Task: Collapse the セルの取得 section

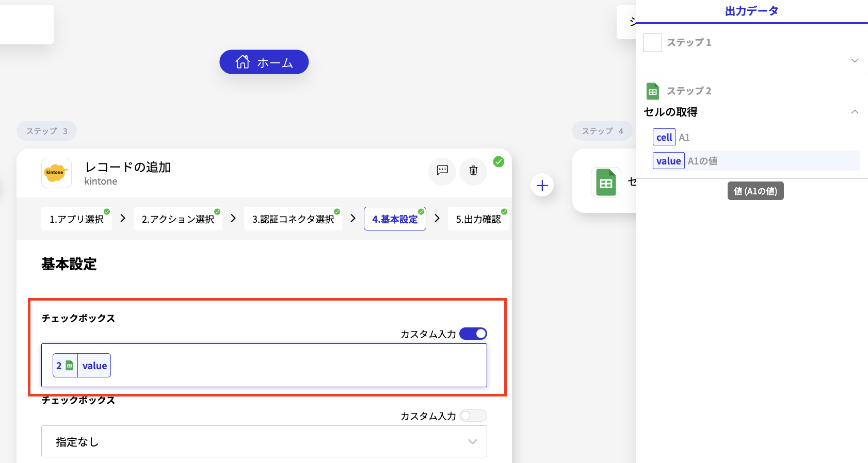Action: point(855,111)
